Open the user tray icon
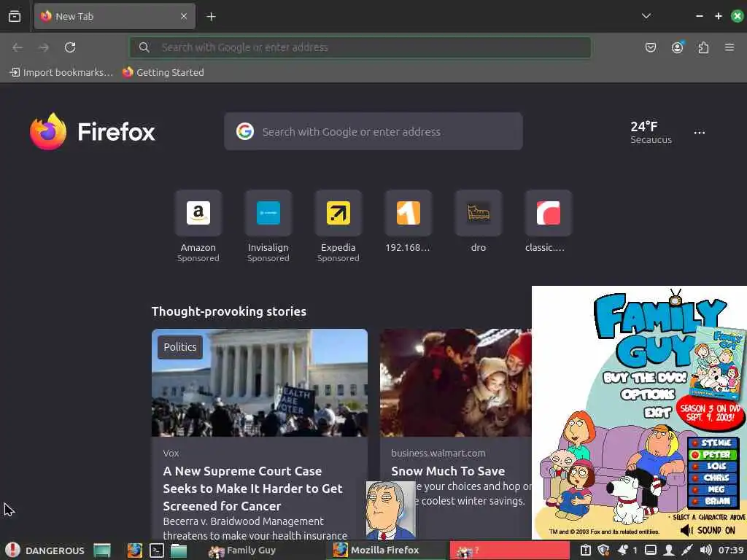The height and width of the screenshot is (560, 747). [668, 551]
